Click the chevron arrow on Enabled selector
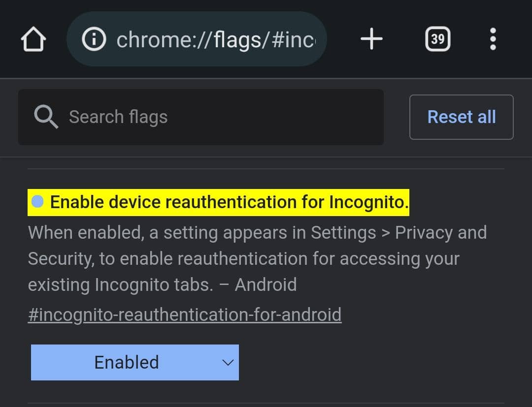 (x=228, y=363)
